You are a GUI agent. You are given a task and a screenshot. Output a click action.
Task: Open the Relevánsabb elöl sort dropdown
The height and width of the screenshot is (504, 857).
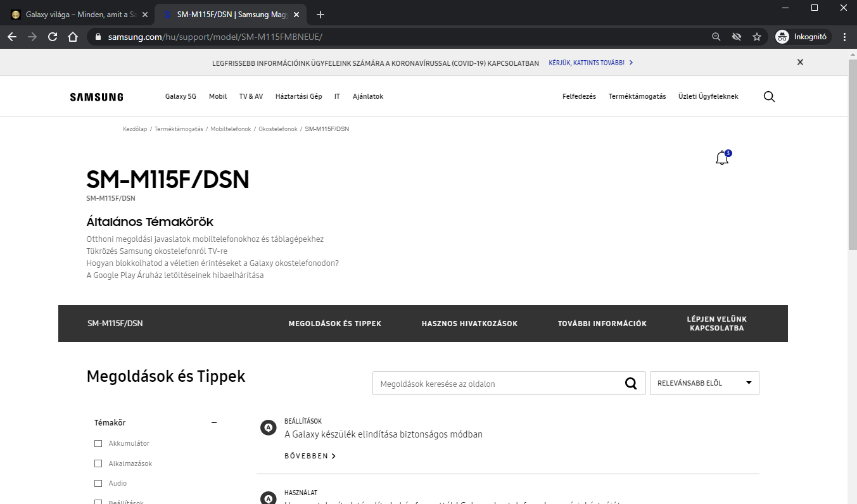(704, 383)
